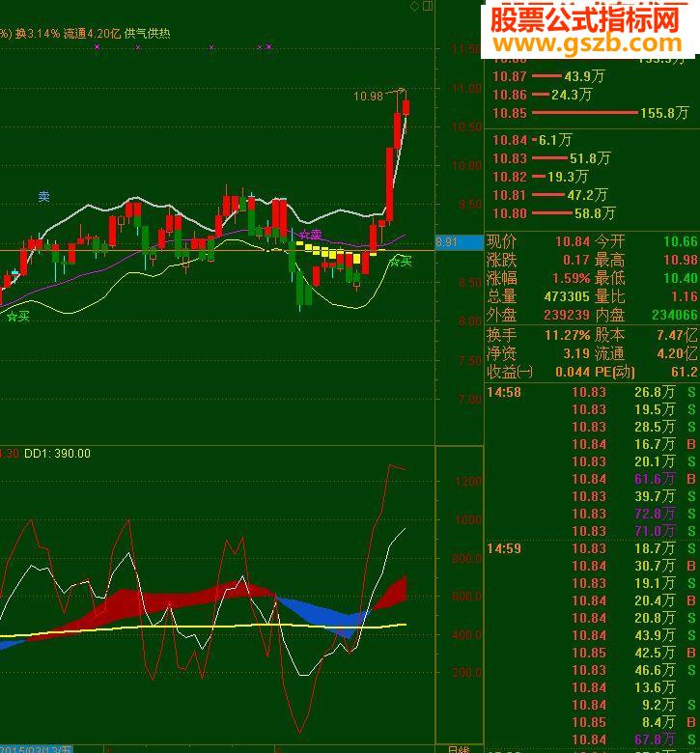
Task: Click the 收益(一) value 0.044
Action: tap(573, 372)
